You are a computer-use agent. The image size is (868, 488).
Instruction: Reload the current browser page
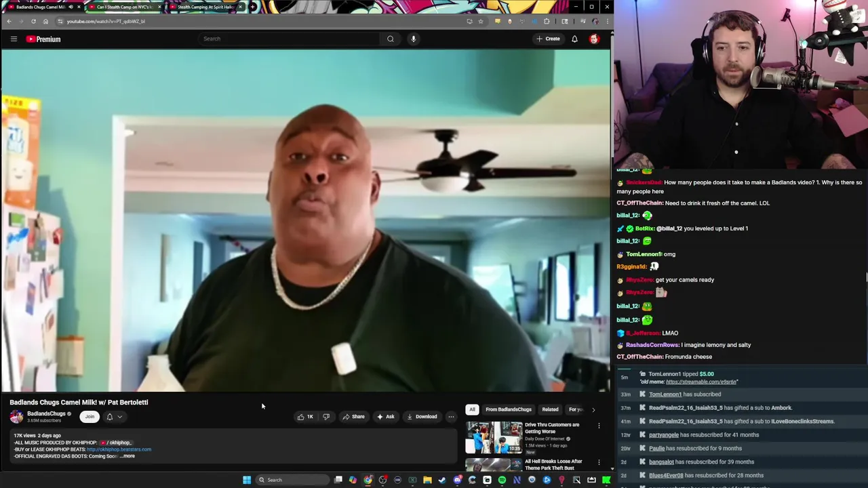tap(33, 21)
